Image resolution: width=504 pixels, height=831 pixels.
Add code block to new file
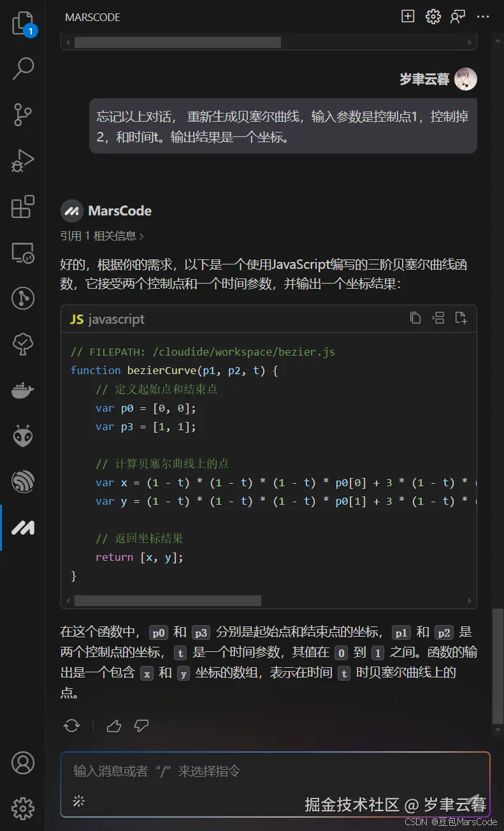coord(461,318)
